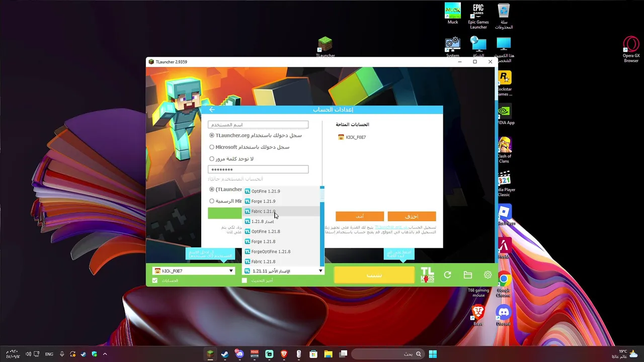Viewport: 644px width, 362px height.
Task: Select Microsoft login radio option
Action: pyautogui.click(x=212, y=147)
